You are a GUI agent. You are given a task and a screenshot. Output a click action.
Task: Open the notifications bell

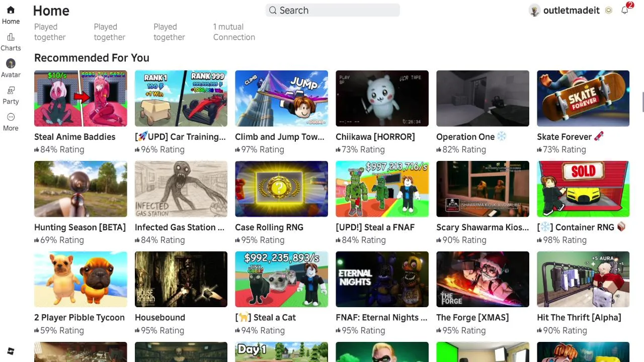coord(624,10)
